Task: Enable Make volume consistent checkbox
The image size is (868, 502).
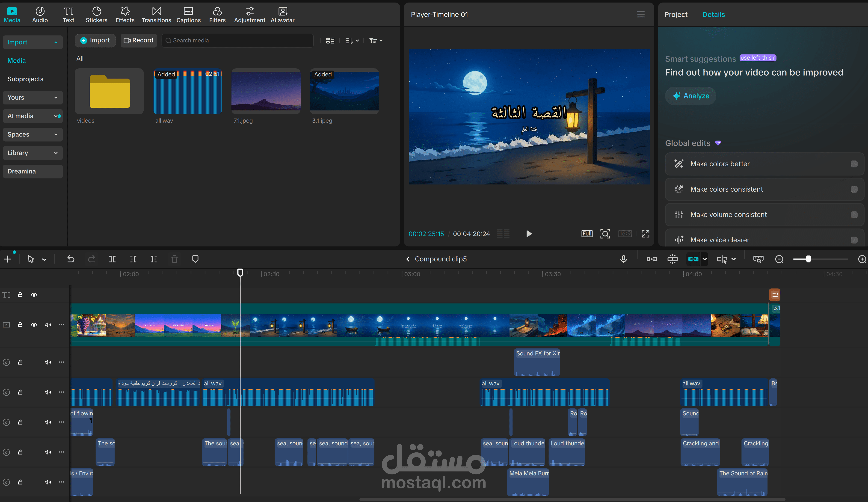Action: (854, 215)
